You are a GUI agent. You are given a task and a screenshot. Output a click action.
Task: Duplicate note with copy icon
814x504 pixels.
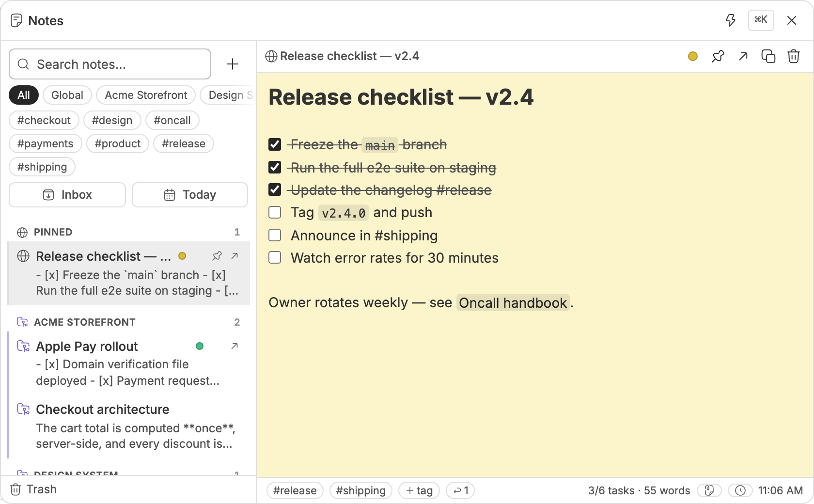click(768, 56)
